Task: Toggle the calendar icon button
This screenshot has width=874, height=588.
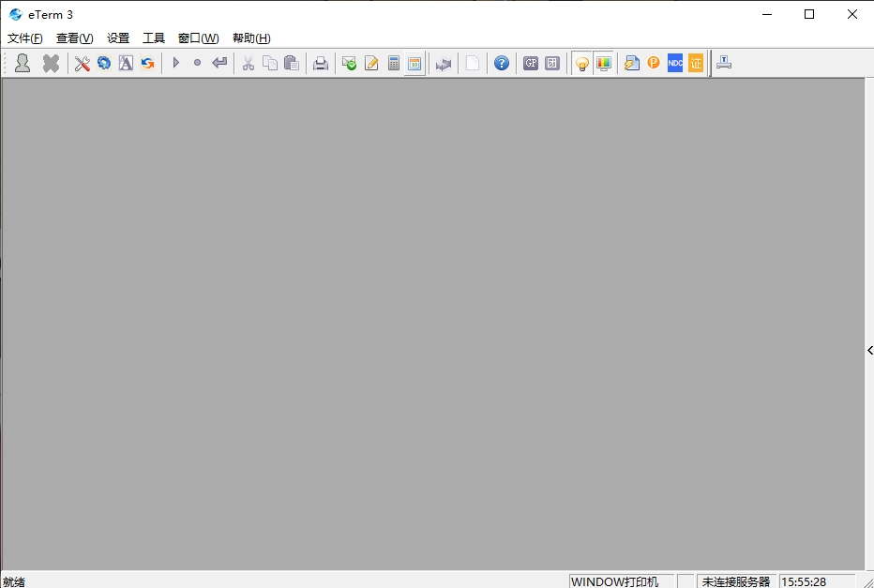Action: click(414, 63)
